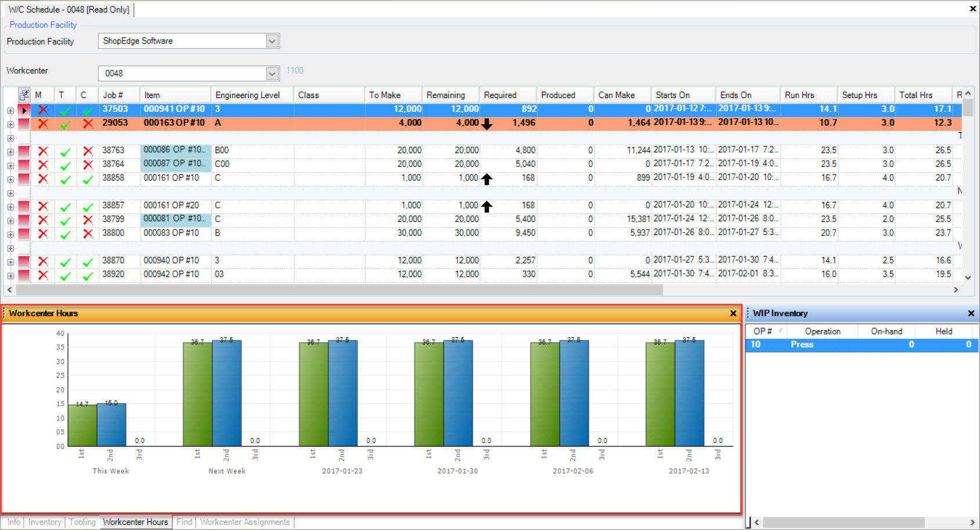Open the Production Facility dropdown arrow
Image resolution: width=980 pixels, height=530 pixels.
click(272, 41)
